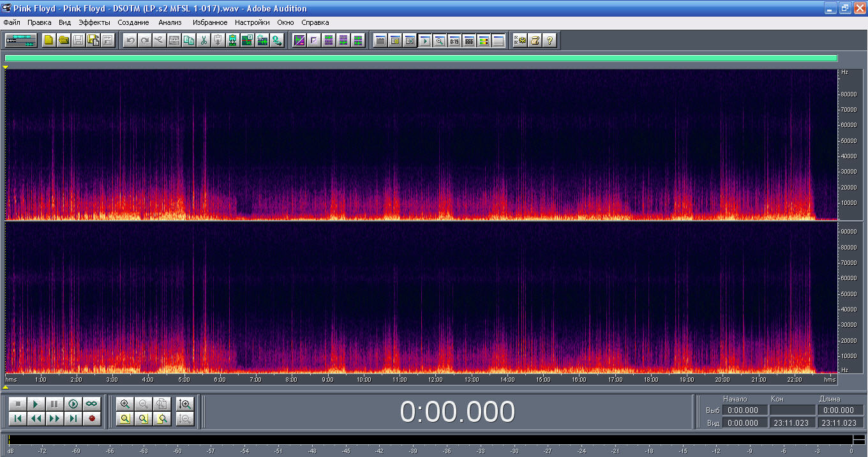Go to beginning with the skip-back button
Image resolution: width=868 pixels, height=457 pixels.
click(x=18, y=419)
